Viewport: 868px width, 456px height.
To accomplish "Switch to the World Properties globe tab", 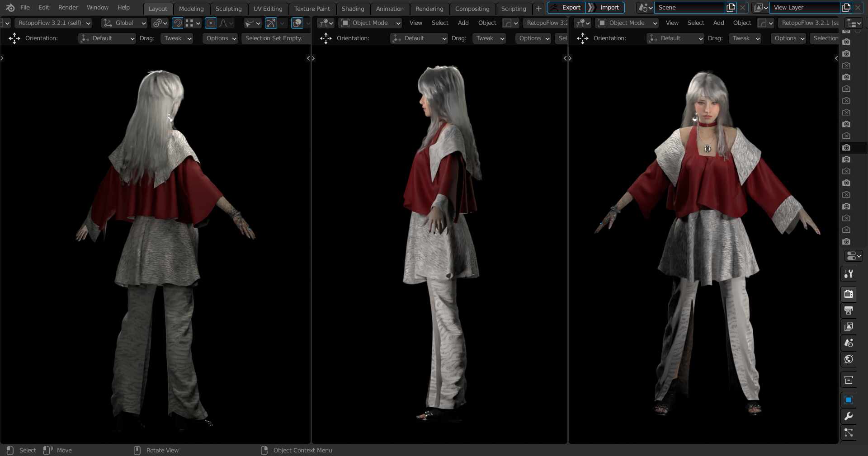I will 848,359.
